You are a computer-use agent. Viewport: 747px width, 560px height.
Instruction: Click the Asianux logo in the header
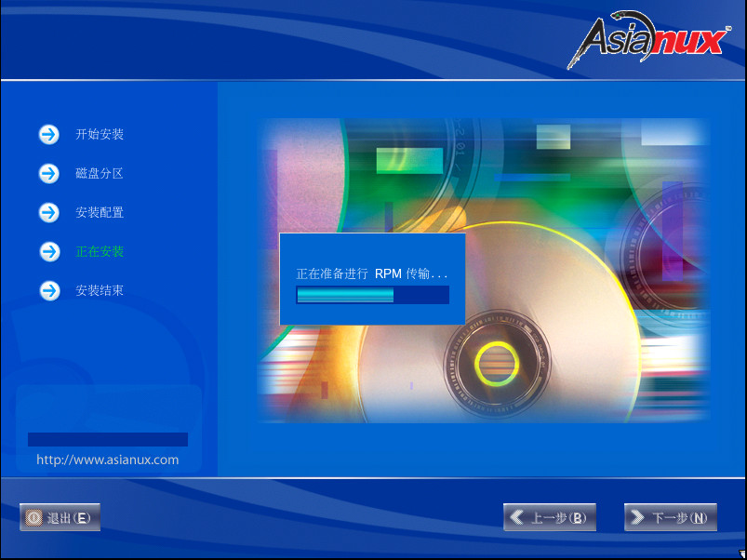(x=649, y=38)
